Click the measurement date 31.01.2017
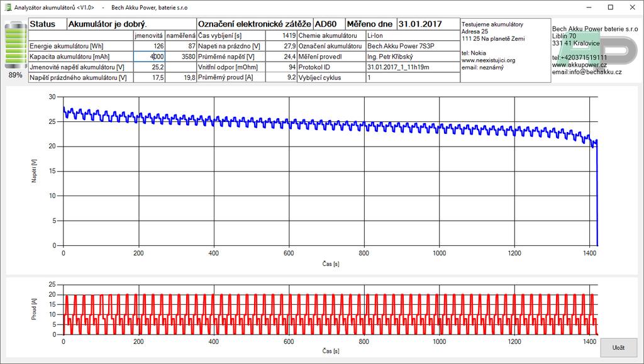This screenshot has width=644, height=364. coord(428,24)
